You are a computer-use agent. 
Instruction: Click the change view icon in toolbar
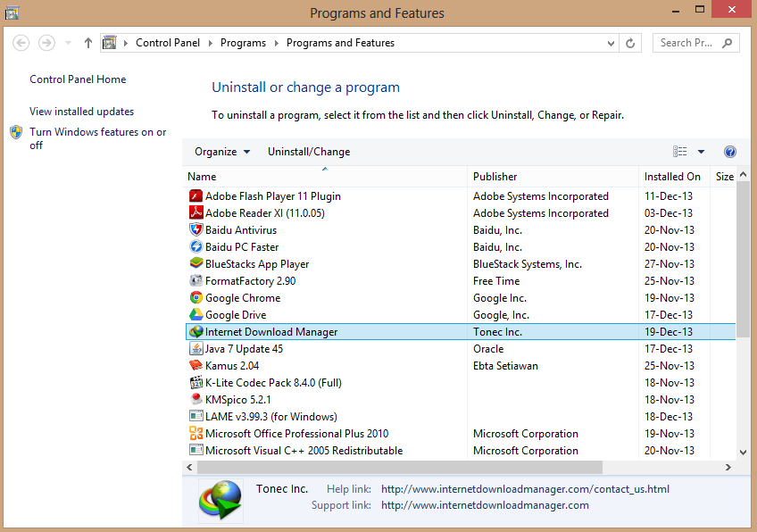tap(679, 152)
